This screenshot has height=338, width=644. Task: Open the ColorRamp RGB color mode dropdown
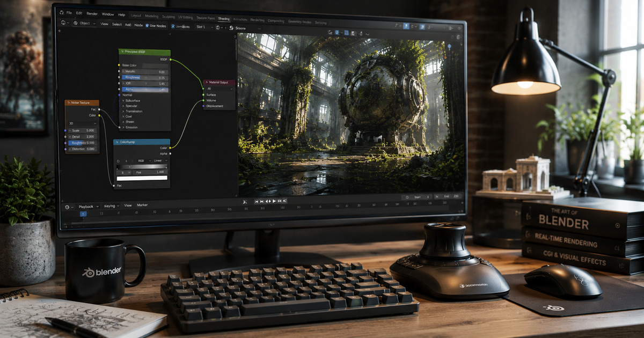(144, 160)
